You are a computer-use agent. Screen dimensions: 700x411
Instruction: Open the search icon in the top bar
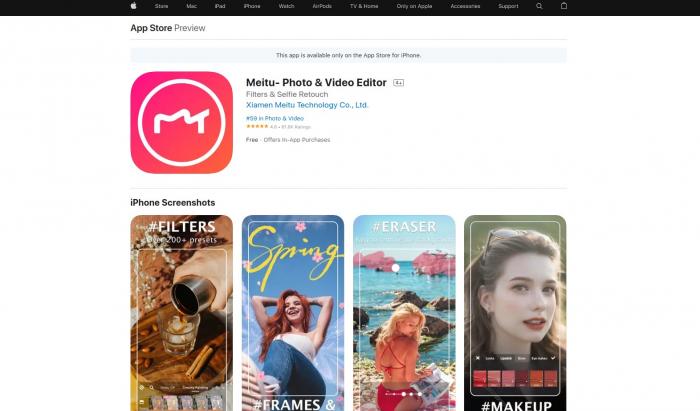tap(539, 6)
